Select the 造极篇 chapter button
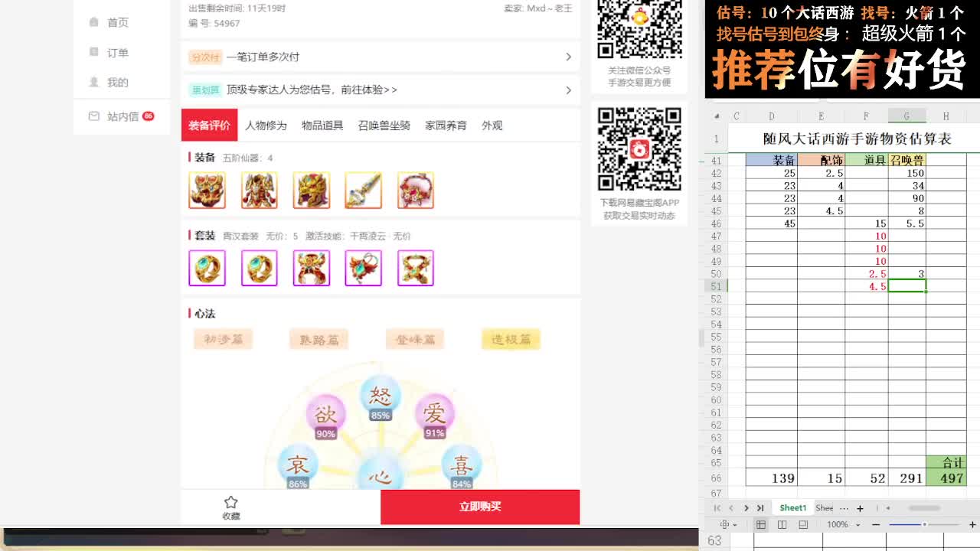 click(511, 339)
